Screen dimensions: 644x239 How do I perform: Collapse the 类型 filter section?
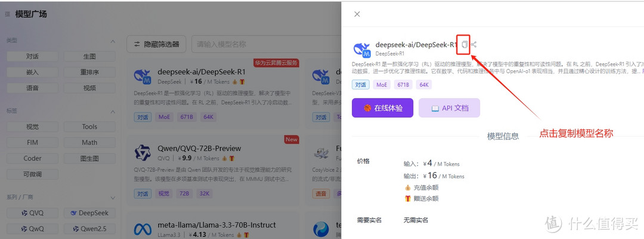113,41
